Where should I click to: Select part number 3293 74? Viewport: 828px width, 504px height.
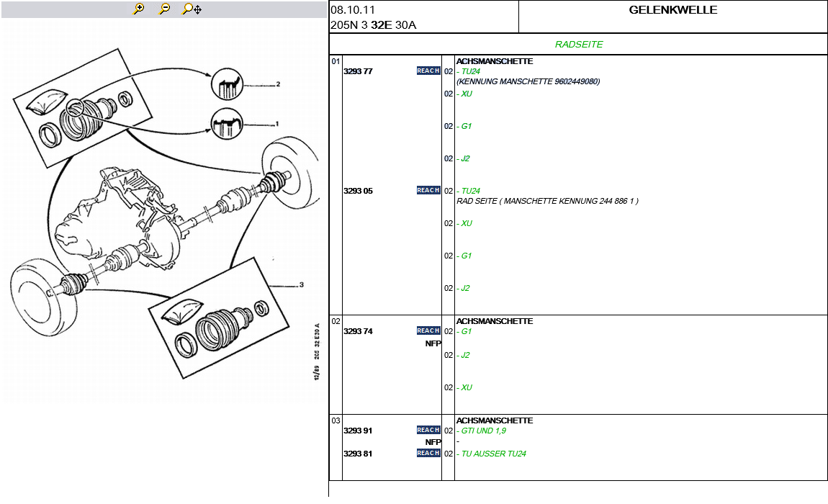click(x=358, y=331)
